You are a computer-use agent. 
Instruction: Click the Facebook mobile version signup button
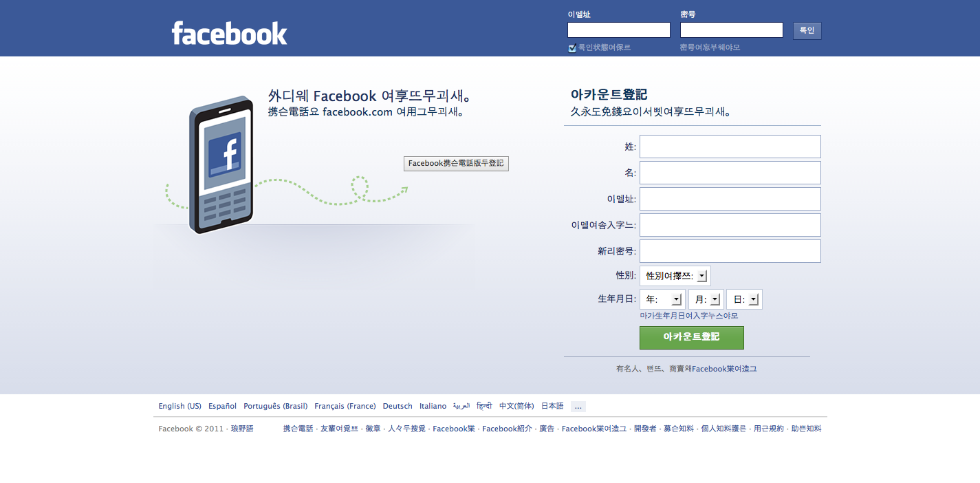click(456, 164)
